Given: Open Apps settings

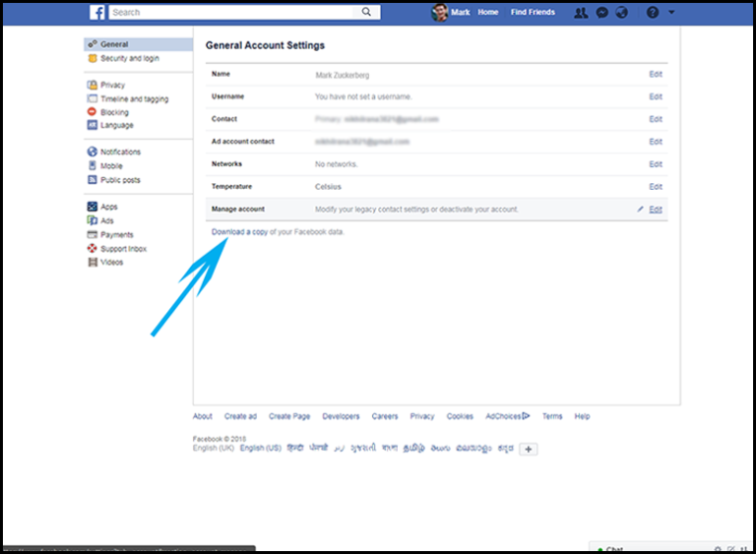Looking at the screenshot, I should [x=109, y=207].
